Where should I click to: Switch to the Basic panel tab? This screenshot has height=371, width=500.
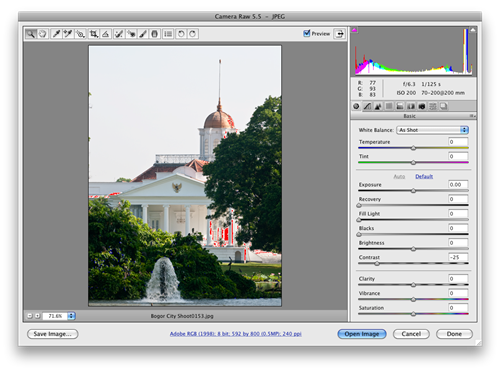pos(356,106)
